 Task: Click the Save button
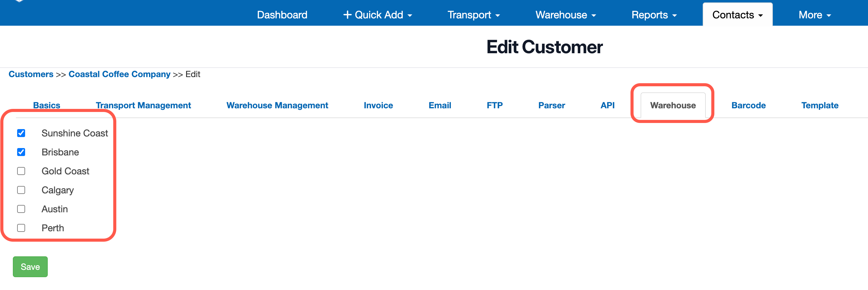(x=30, y=266)
